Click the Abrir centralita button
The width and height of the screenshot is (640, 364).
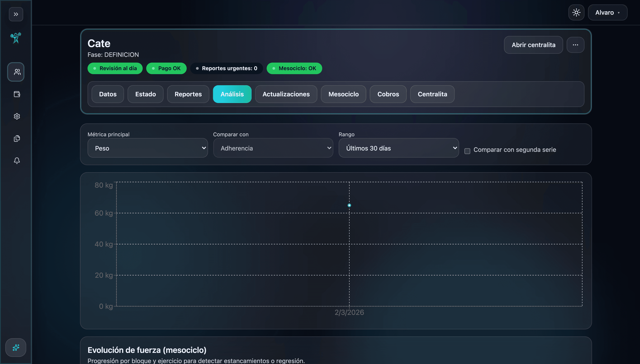pyautogui.click(x=533, y=45)
